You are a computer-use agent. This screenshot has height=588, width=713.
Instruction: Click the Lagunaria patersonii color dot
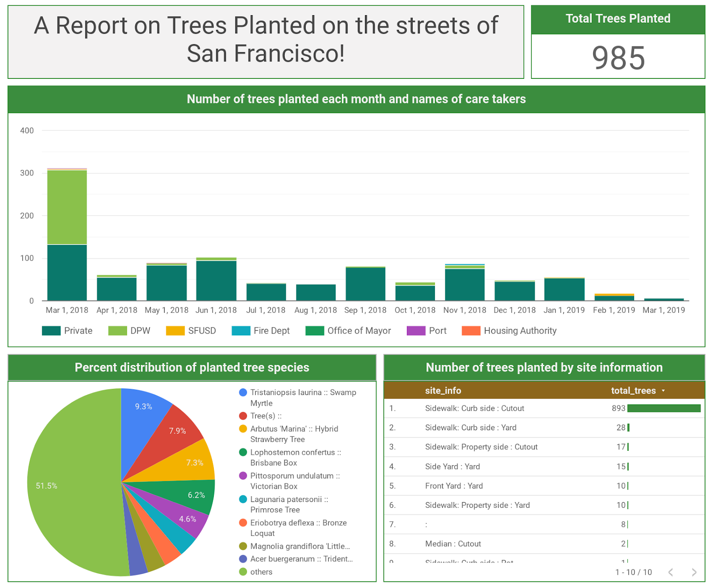242,499
